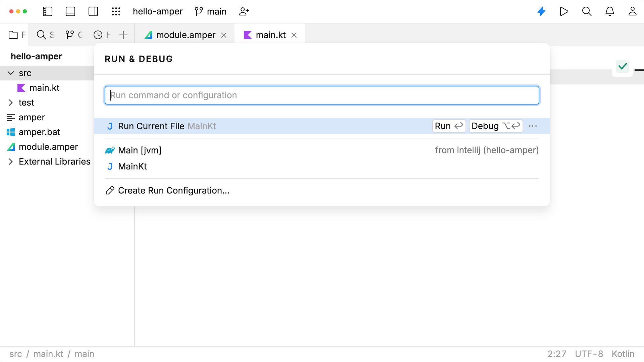
Task: Open UTF-8 encoding selector
Action: (589, 354)
